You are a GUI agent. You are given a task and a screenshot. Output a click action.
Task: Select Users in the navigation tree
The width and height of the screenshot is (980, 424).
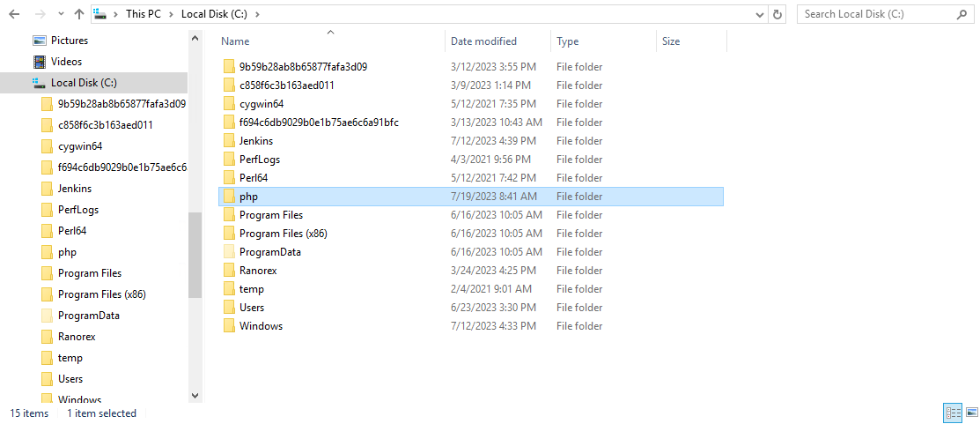tap(70, 379)
